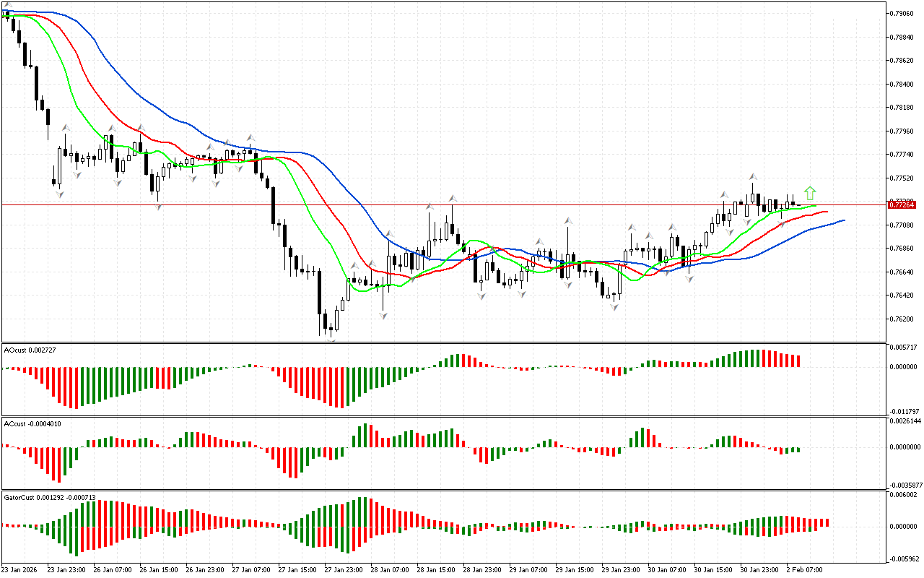Click the 23 Jan 2026 date label
Image resolution: width=924 pixels, height=578 pixels.
click(19, 569)
